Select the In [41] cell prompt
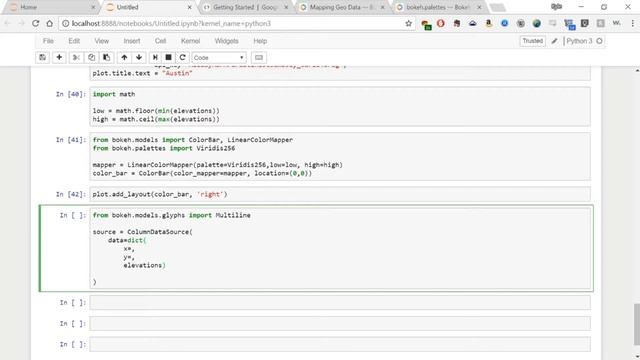This screenshot has width=640, height=360. point(71,140)
